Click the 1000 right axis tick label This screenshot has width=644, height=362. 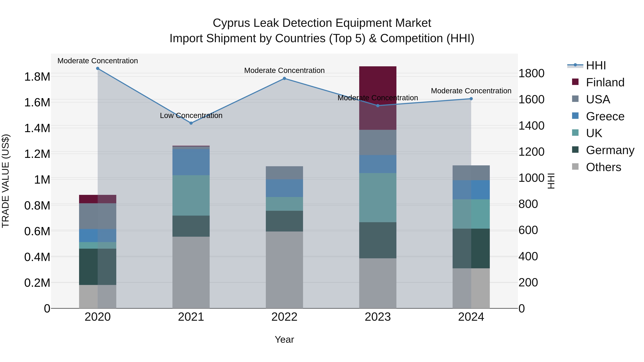click(x=531, y=178)
